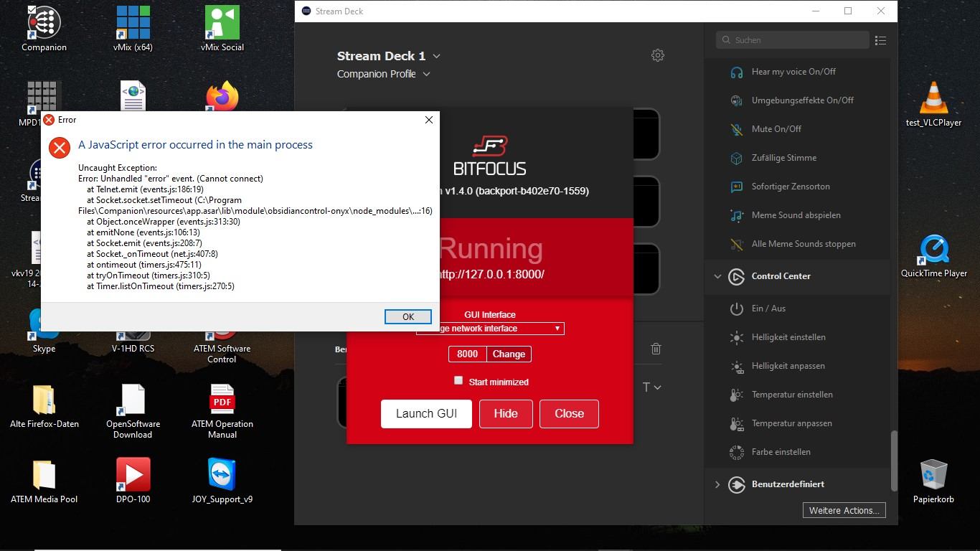Open the Skype desktop shortcut
Viewport: 980px width, 551px height.
44,331
